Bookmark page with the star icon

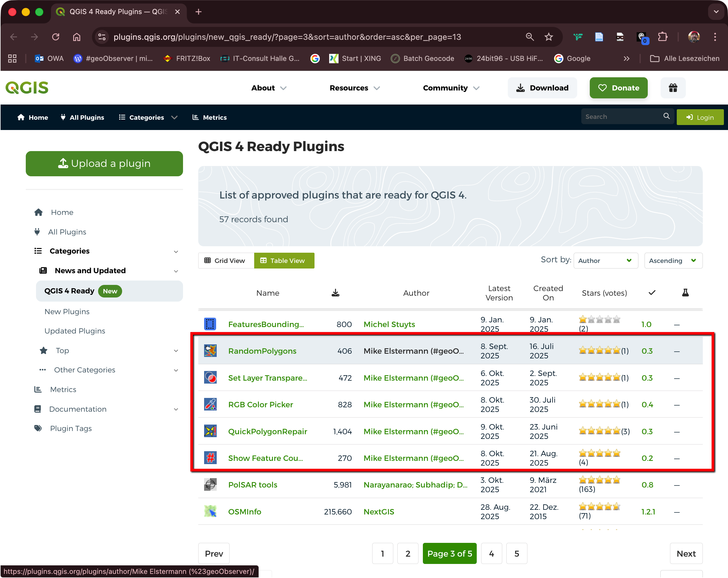tap(549, 37)
